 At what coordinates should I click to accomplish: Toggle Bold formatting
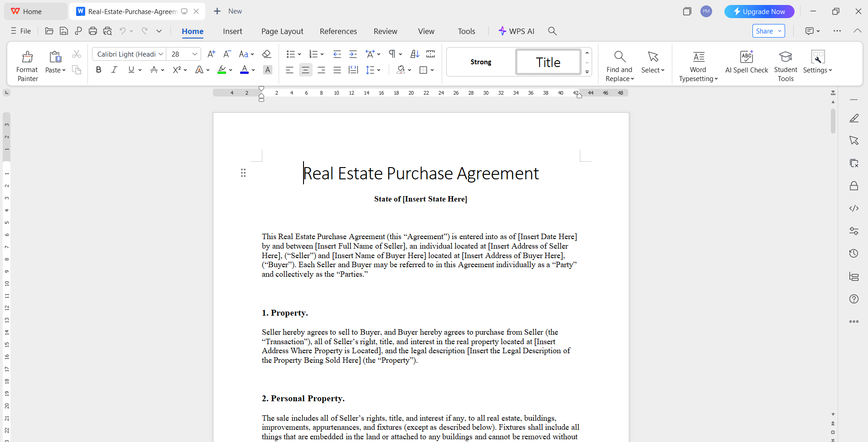click(x=99, y=70)
